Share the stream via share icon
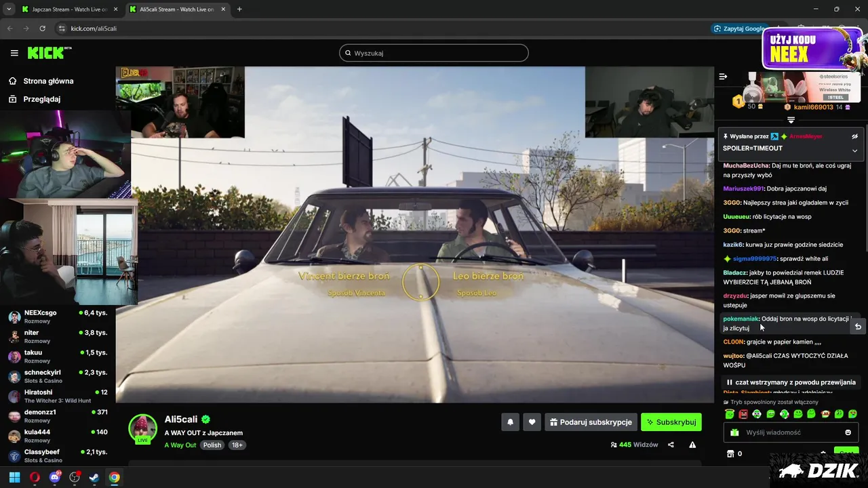This screenshot has width=868, height=488. click(x=671, y=445)
